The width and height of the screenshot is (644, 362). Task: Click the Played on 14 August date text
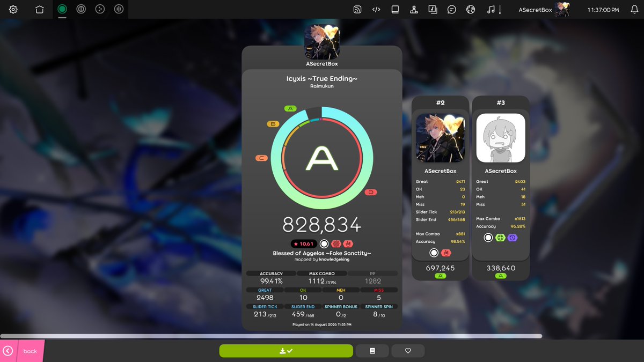click(322, 324)
